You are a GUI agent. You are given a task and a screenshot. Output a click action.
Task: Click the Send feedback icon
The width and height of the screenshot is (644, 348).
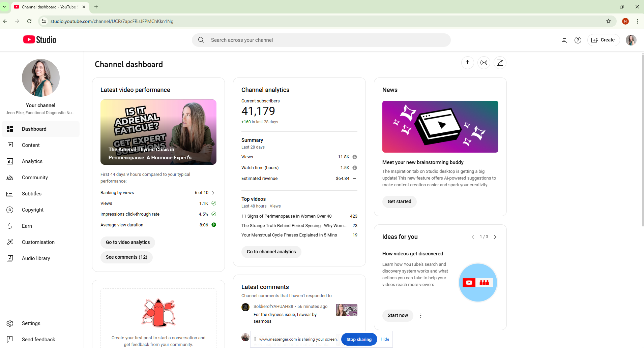click(10, 340)
